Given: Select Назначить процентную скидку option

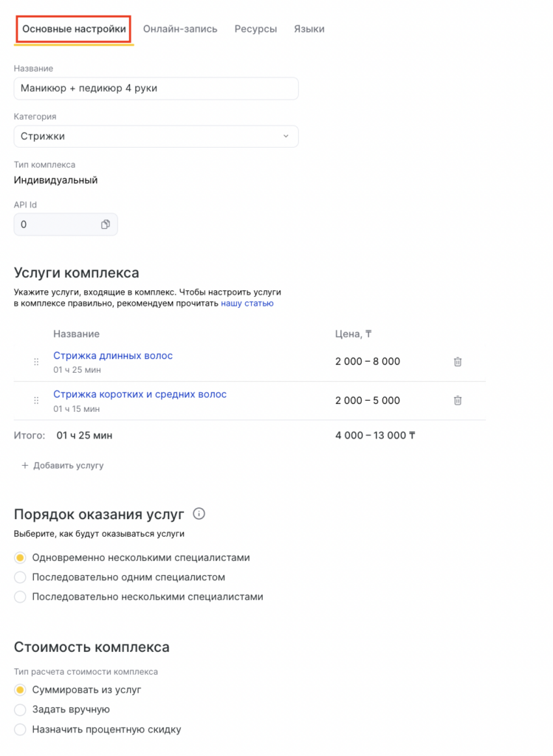Looking at the screenshot, I should (x=21, y=729).
